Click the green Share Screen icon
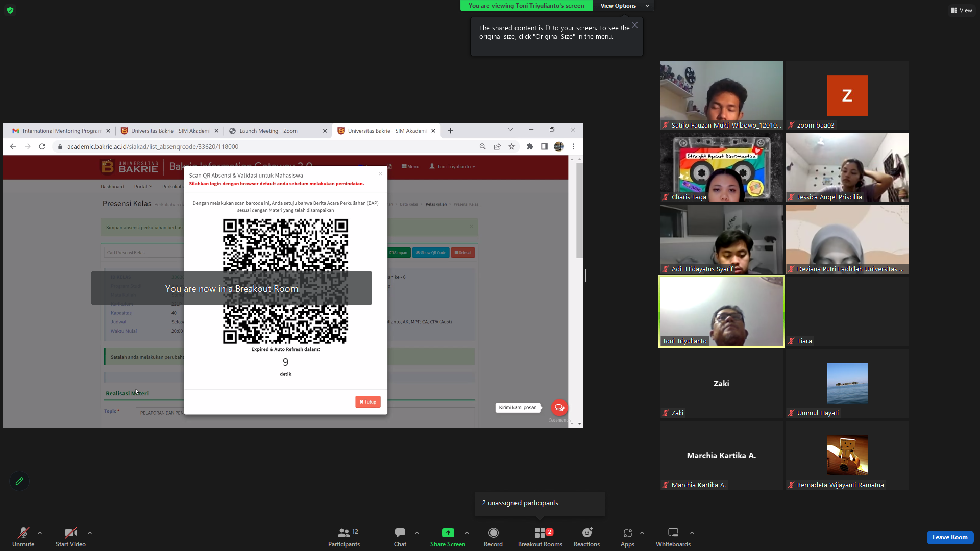 click(x=448, y=533)
